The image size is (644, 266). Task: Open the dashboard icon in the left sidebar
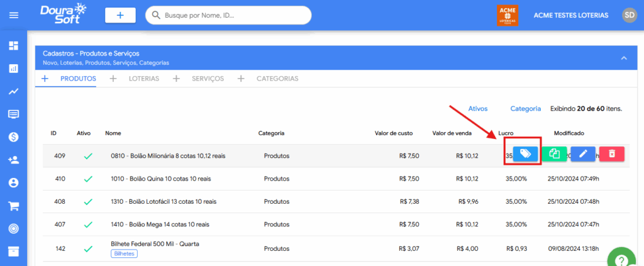pos(13,46)
